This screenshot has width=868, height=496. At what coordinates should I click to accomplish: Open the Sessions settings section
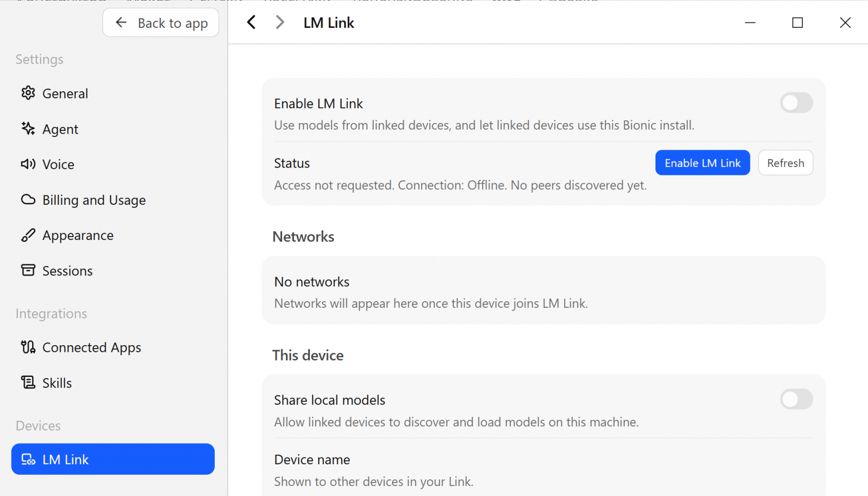pyautogui.click(x=113, y=271)
